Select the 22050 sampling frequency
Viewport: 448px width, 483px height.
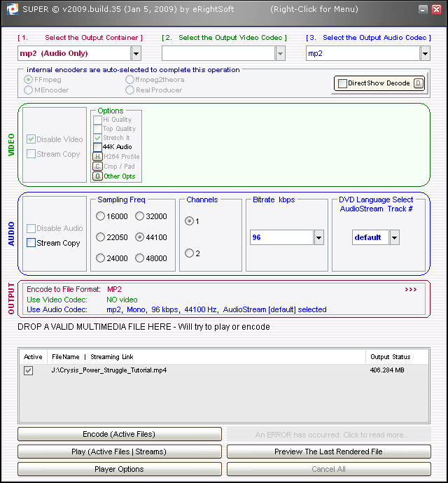coord(101,237)
